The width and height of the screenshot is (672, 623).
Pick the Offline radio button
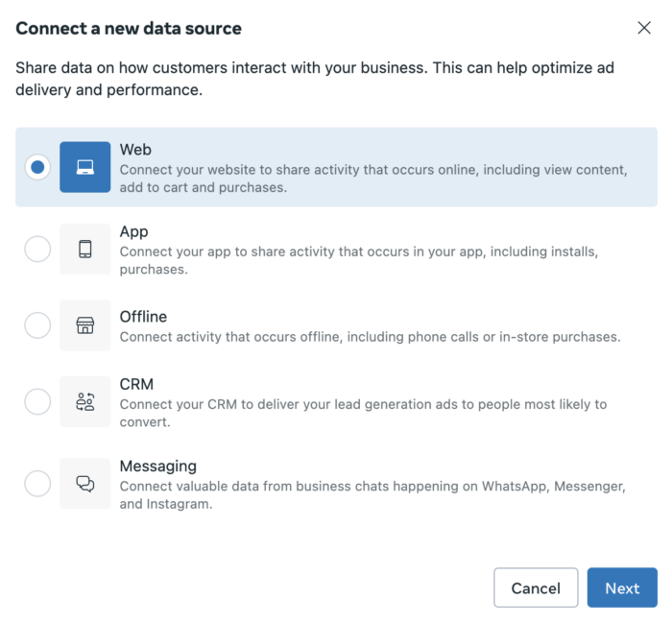click(37, 325)
